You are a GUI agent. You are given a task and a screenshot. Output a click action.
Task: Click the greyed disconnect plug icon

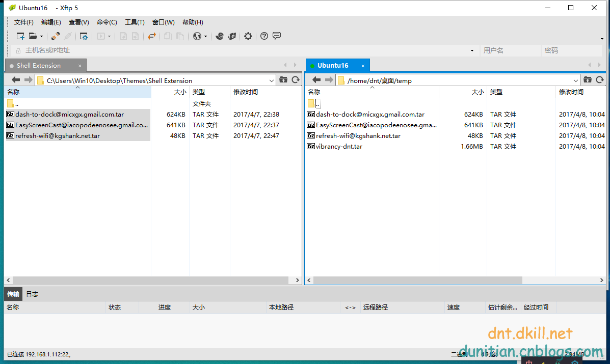point(68,36)
